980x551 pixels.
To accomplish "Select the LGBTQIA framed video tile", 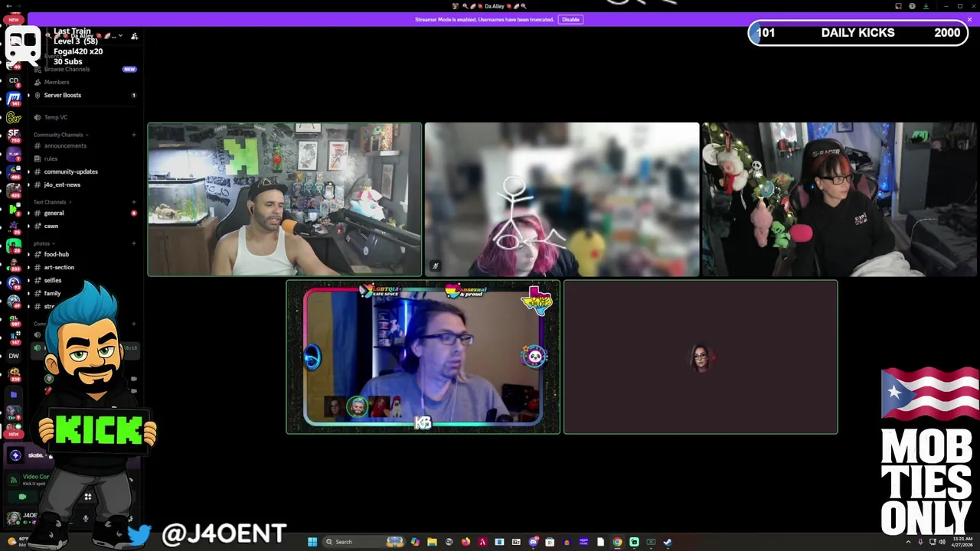I will pyautogui.click(x=423, y=357).
